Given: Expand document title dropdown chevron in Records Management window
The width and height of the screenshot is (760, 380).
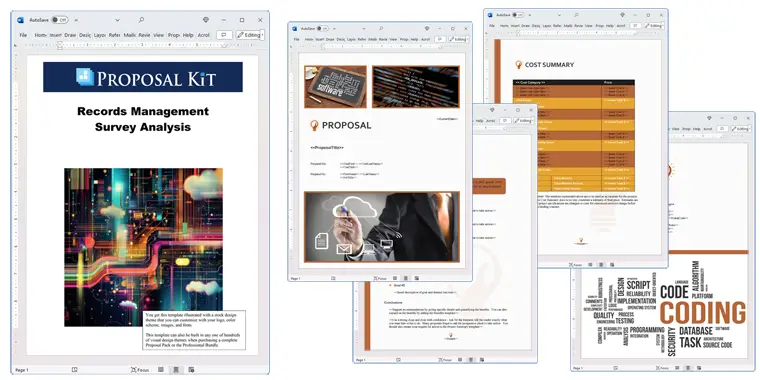Looking at the screenshot, I should (x=117, y=20).
